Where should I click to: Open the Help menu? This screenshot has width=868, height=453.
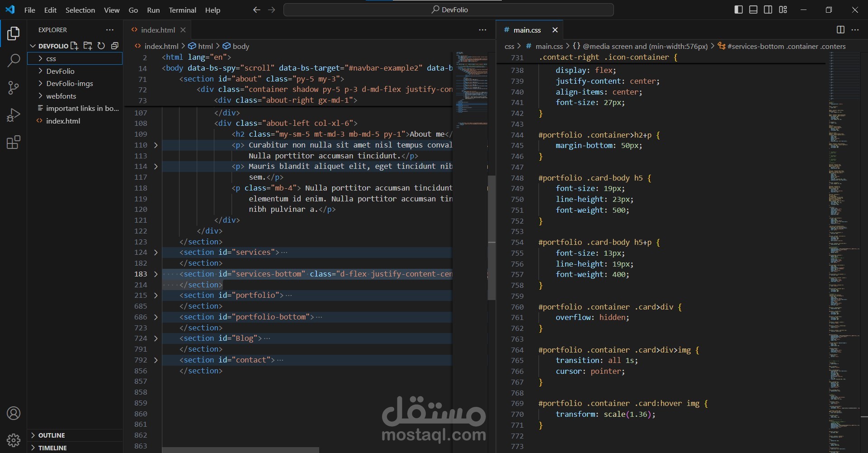[x=212, y=10]
